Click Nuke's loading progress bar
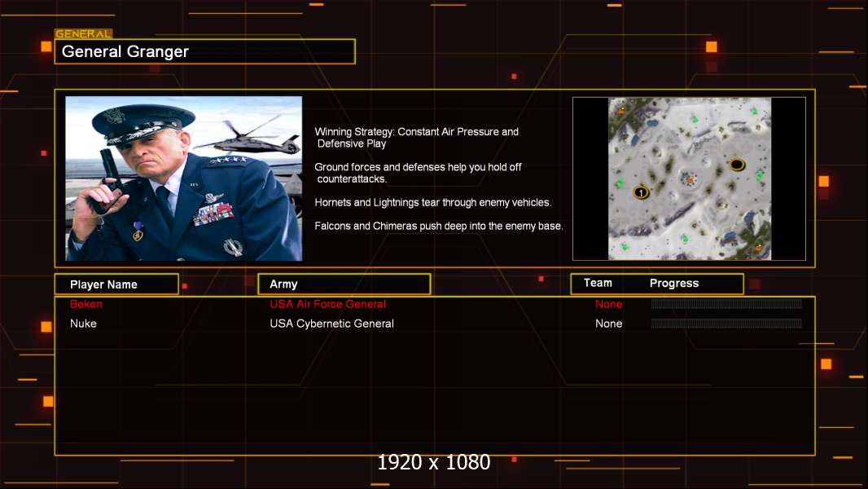 [726, 324]
